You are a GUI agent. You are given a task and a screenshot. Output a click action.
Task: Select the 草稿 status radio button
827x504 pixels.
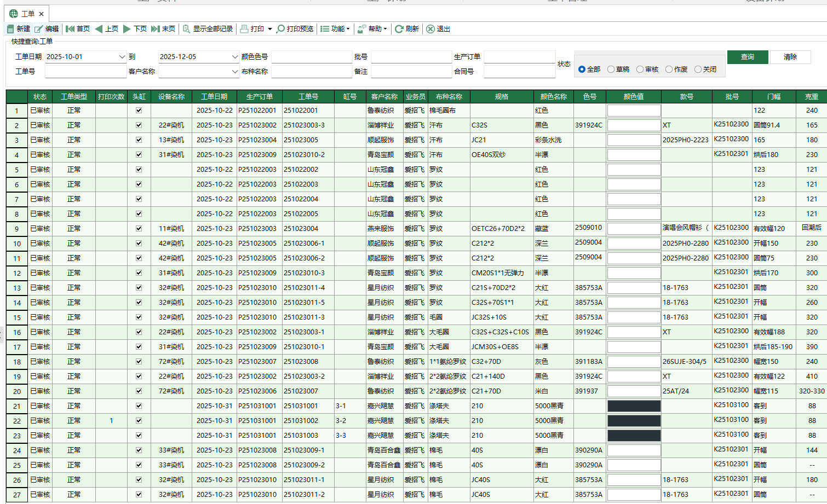coord(611,69)
